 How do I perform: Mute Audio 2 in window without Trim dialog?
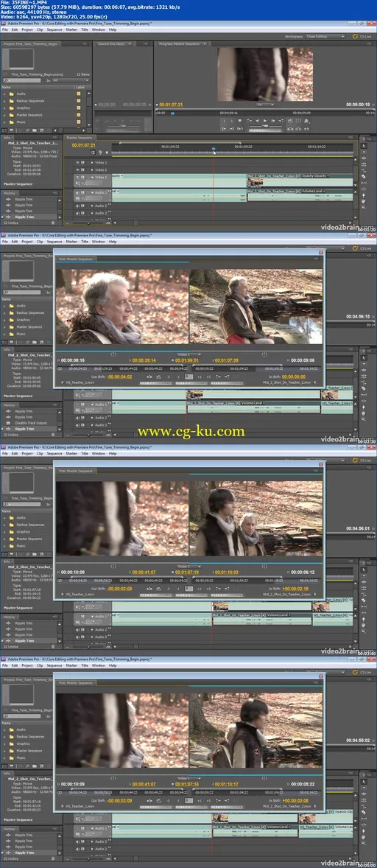(77, 206)
